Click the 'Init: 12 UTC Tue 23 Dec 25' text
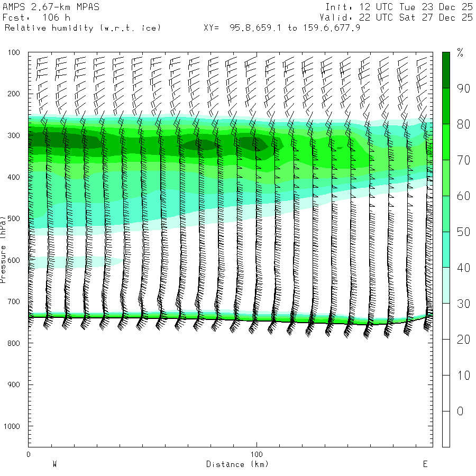The width and height of the screenshot is (476, 476). tap(399, 7)
